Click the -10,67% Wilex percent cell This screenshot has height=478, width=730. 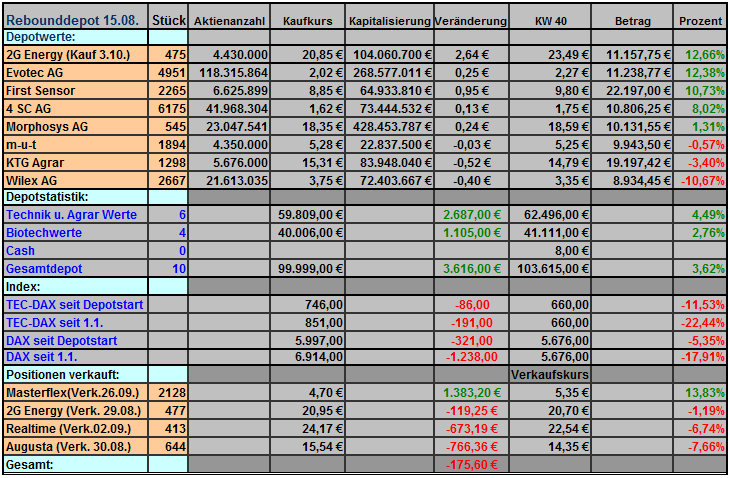click(700, 180)
